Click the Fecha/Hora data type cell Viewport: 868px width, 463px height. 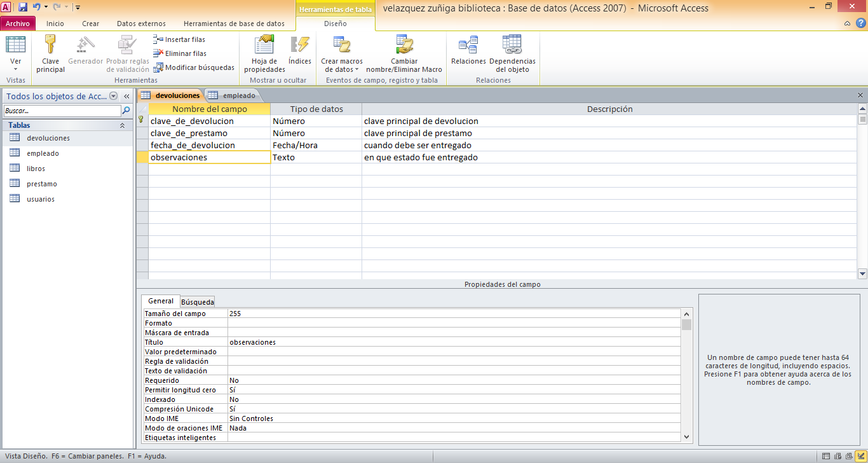pyautogui.click(x=316, y=145)
